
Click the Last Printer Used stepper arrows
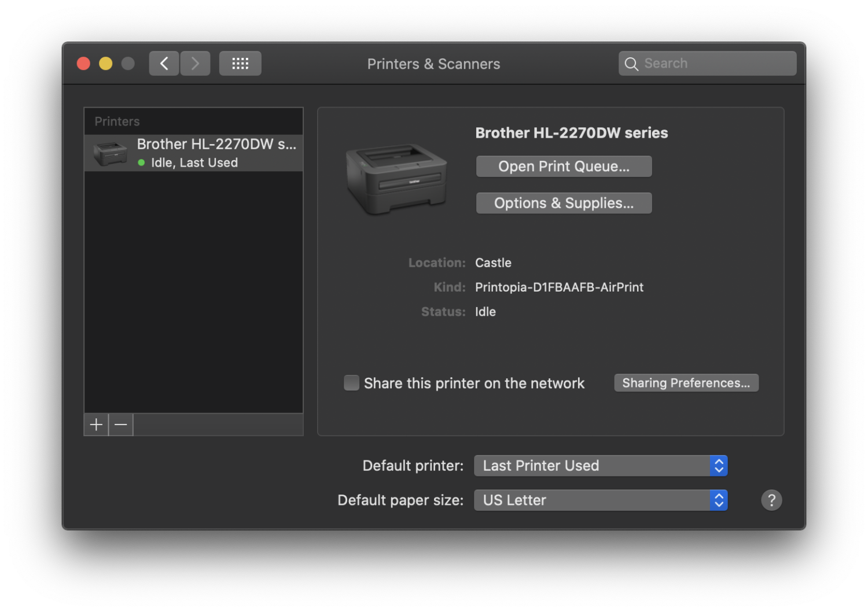tap(719, 466)
